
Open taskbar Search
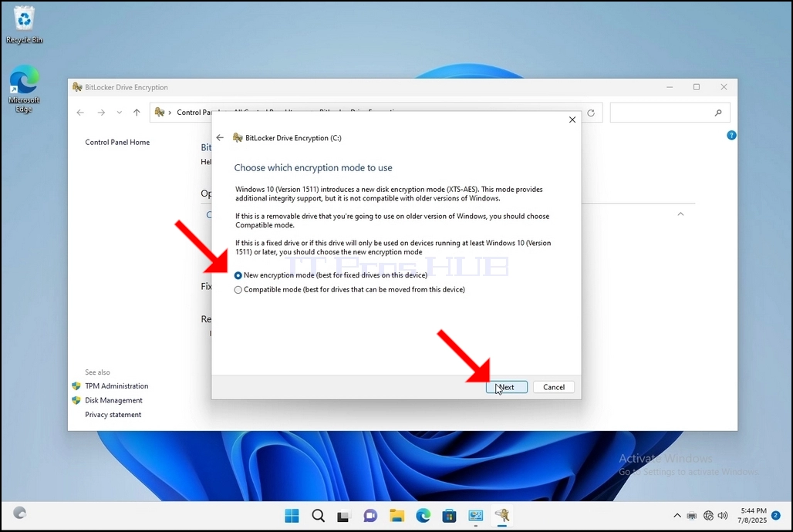tap(318, 516)
